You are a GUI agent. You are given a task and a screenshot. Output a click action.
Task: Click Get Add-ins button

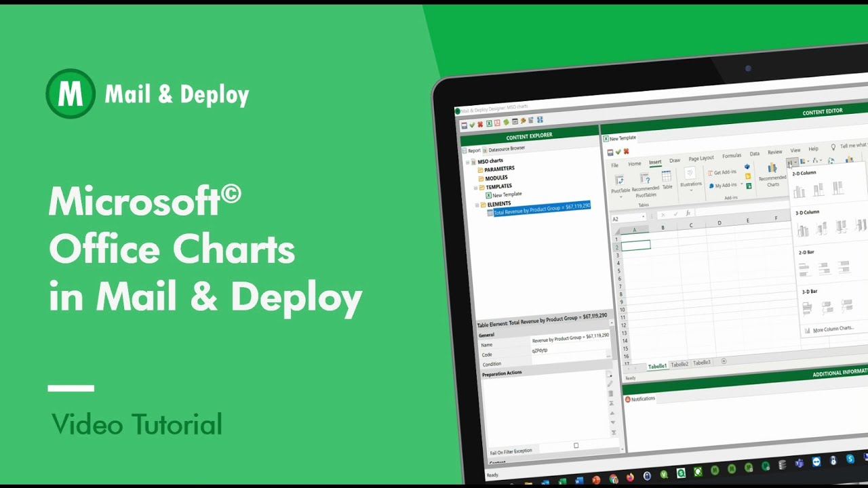tap(723, 172)
